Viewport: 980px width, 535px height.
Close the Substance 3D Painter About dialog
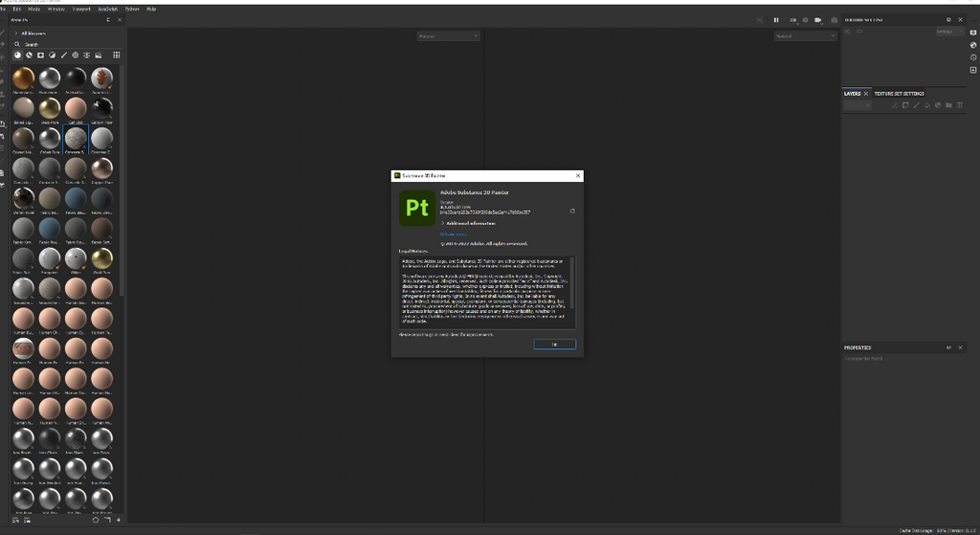[x=578, y=176]
